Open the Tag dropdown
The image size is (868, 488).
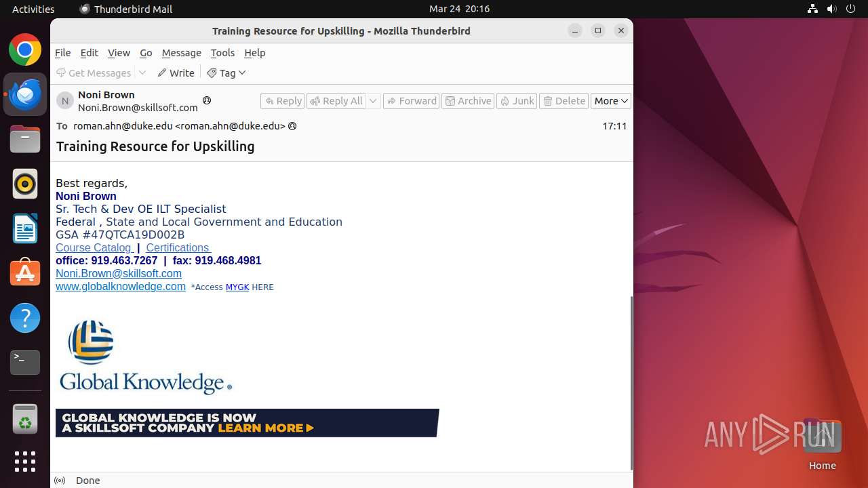(226, 73)
